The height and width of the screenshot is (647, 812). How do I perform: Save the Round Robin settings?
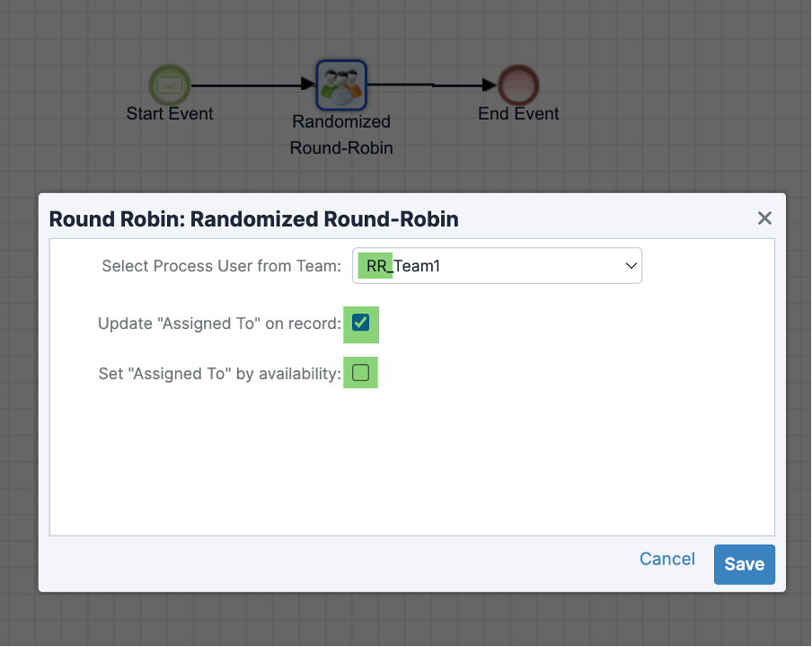tap(744, 564)
